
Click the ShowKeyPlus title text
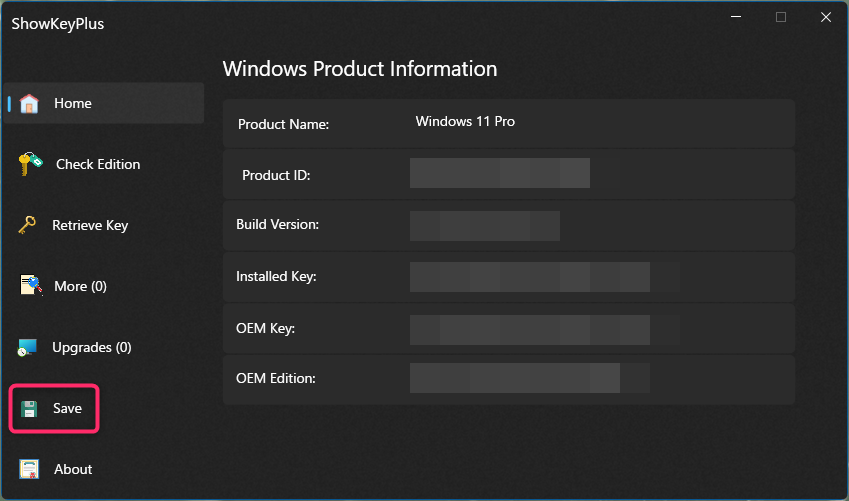tap(57, 24)
